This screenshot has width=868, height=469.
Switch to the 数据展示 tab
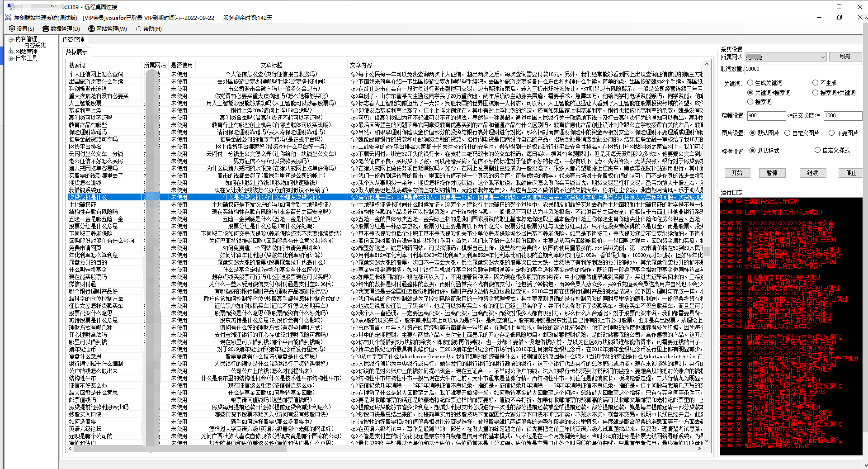(x=77, y=52)
